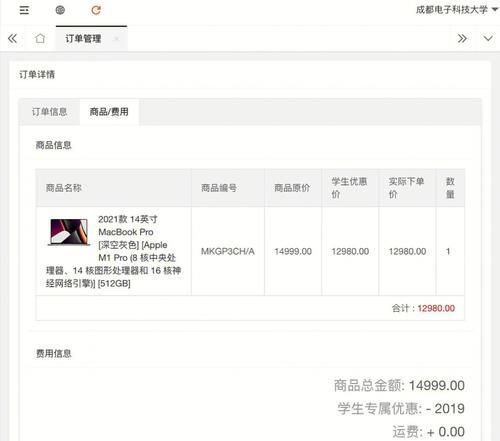Image resolution: width=500 pixels, height=441 pixels.
Task: Switch to the 订单信息 tab
Action: [x=49, y=112]
